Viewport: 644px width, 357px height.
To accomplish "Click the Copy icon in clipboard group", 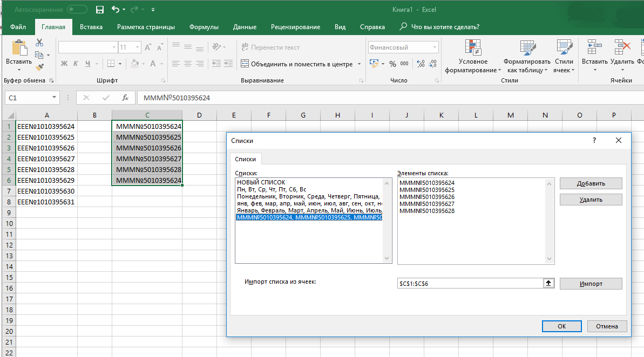I will click(x=39, y=55).
